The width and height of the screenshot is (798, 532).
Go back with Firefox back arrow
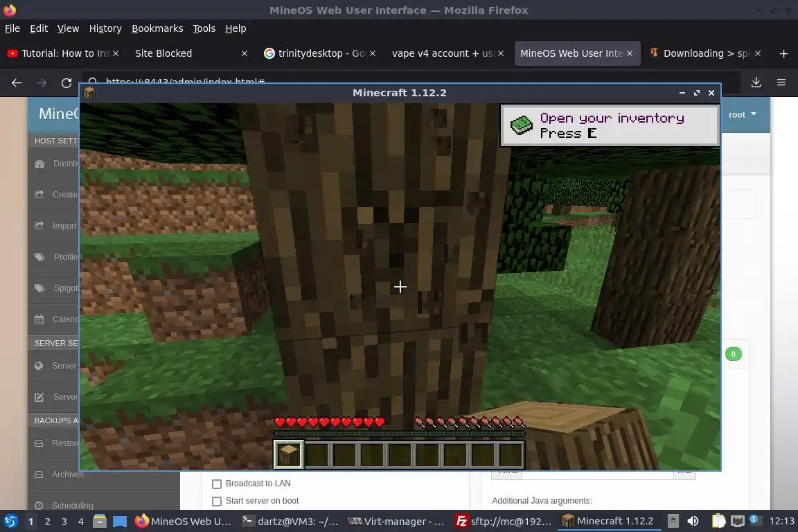click(x=17, y=82)
